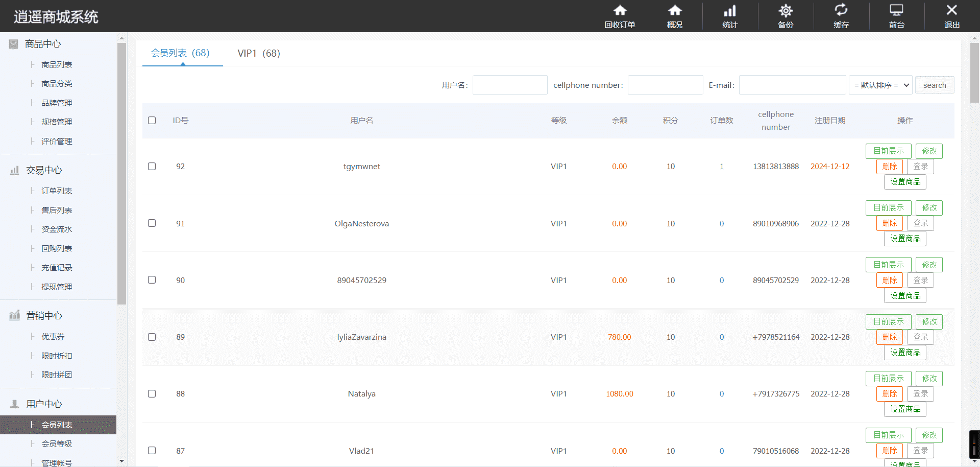Open the 默认排序 sorting dropdown
The width and height of the screenshot is (980, 467).
point(881,85)
